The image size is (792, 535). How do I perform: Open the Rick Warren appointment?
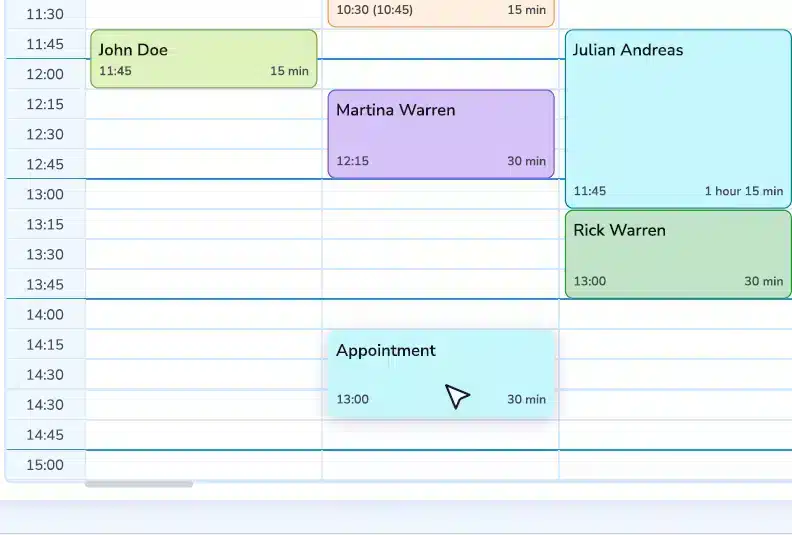(678, 254)
